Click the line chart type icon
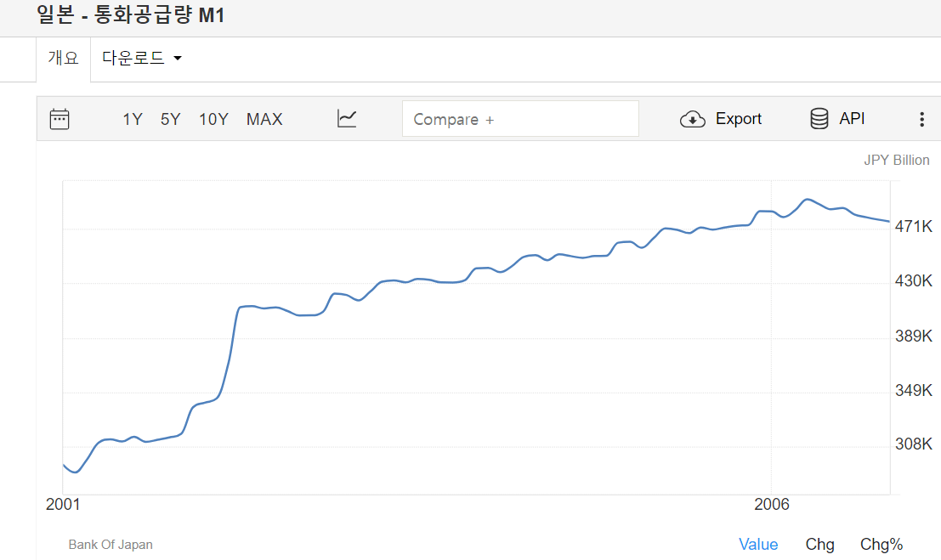This screenshot has width=941, height=560. coord(347,119)
